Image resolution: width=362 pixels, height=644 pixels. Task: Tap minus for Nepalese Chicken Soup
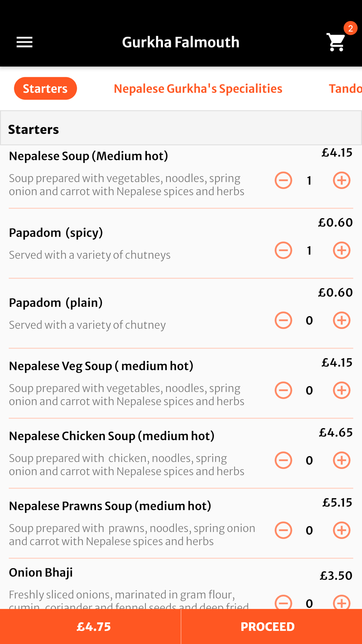coord(283,460)
